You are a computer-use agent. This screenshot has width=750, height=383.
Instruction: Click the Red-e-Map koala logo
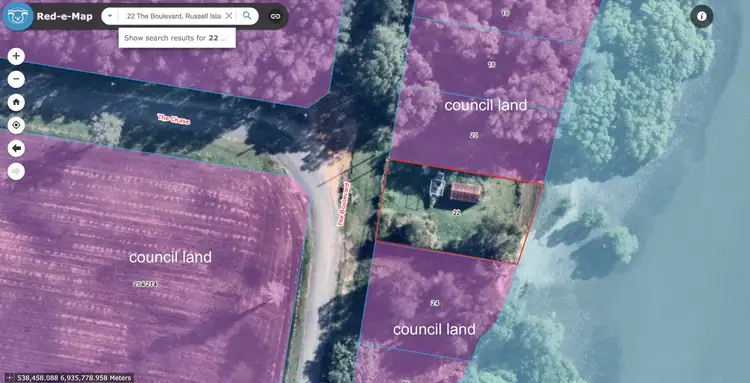18,16
